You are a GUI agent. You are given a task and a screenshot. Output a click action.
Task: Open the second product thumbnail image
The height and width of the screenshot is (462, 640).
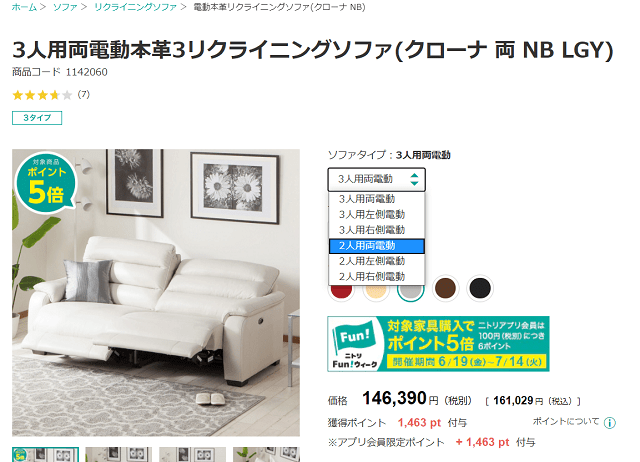pyautogui.click(x=118, y=455)
